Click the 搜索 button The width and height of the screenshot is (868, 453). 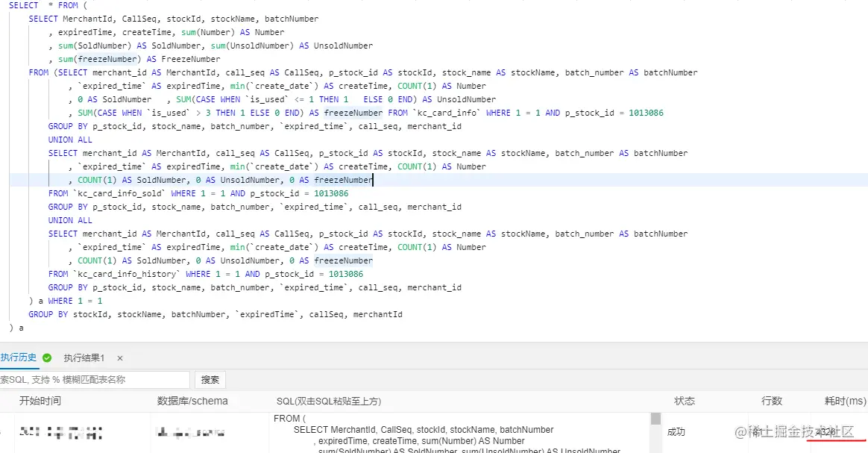(210, 379)
